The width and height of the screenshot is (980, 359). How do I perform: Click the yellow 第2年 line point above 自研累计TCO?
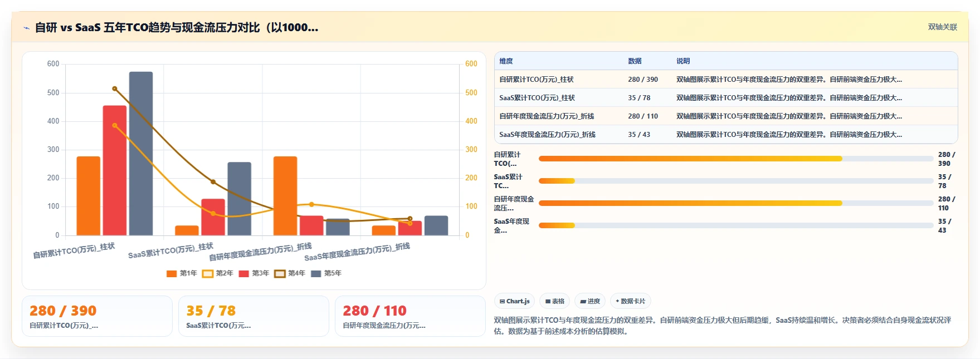point(115,126)
